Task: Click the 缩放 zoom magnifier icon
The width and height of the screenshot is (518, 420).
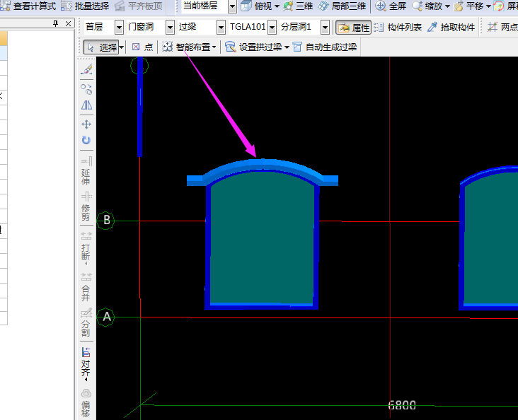Action: (418, 6)
